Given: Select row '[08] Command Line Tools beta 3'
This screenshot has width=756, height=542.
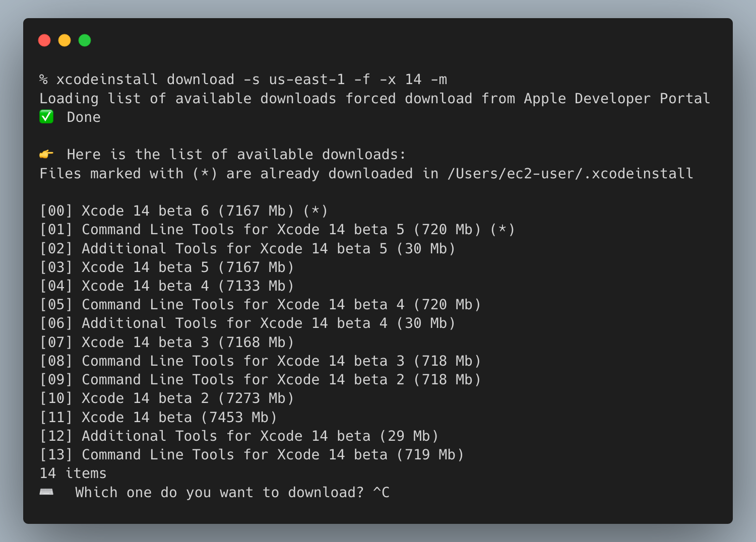Looking at the screenshot, I should coord(261,361).
